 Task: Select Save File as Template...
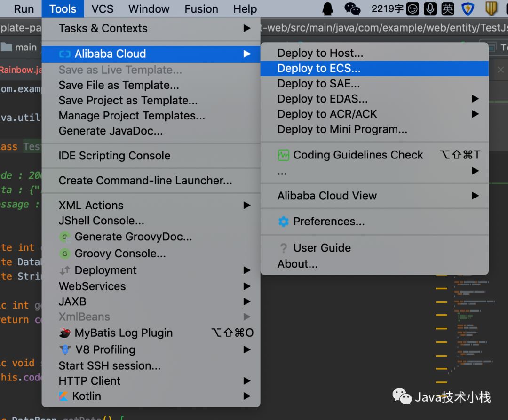point(151,85)
